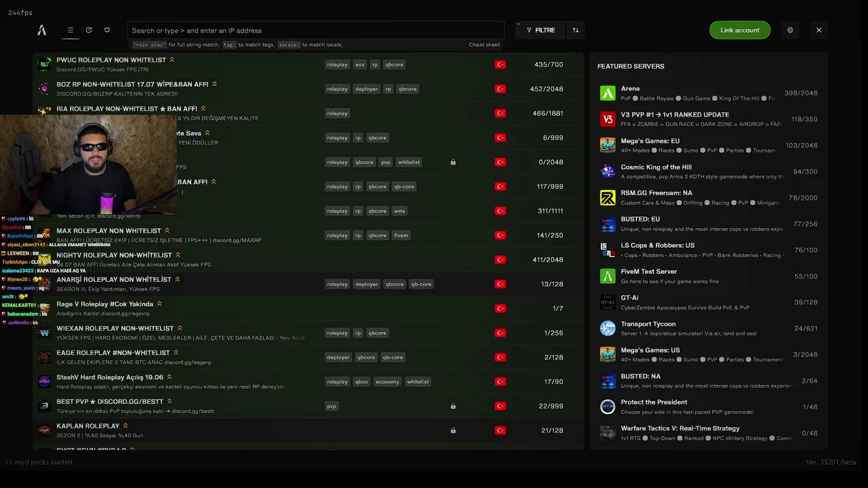The height and width of the screenshot is (488, 868).
Task: Open the Rage V Roleplay #Cok Yakinda server
Action: click(309, 308)
